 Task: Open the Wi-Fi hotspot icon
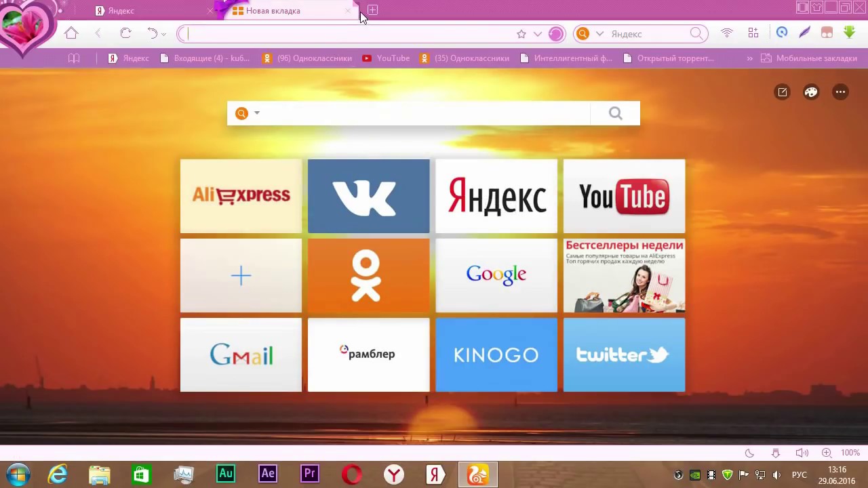point(727,33)
